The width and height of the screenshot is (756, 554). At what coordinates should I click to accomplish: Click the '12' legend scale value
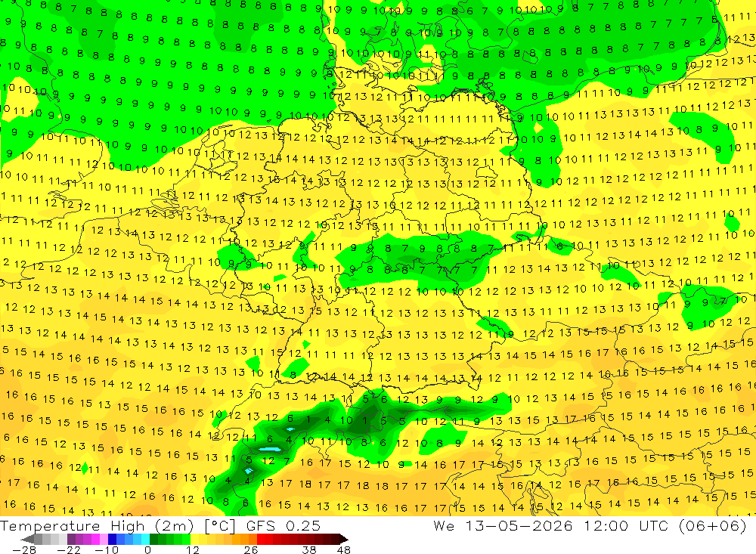click(x=193, y=549)
